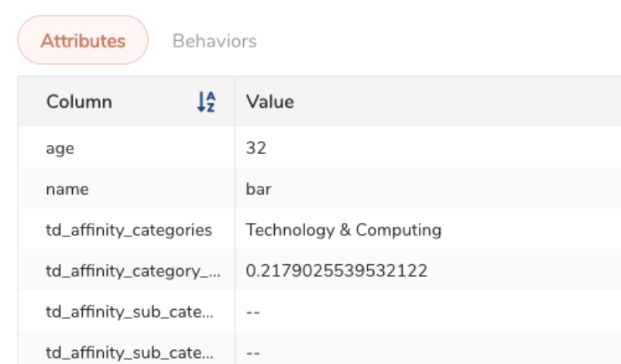Viewport: 621px width, 364px height.
Task: Click the value bar in the name row
Action: (x=259, y=189)
